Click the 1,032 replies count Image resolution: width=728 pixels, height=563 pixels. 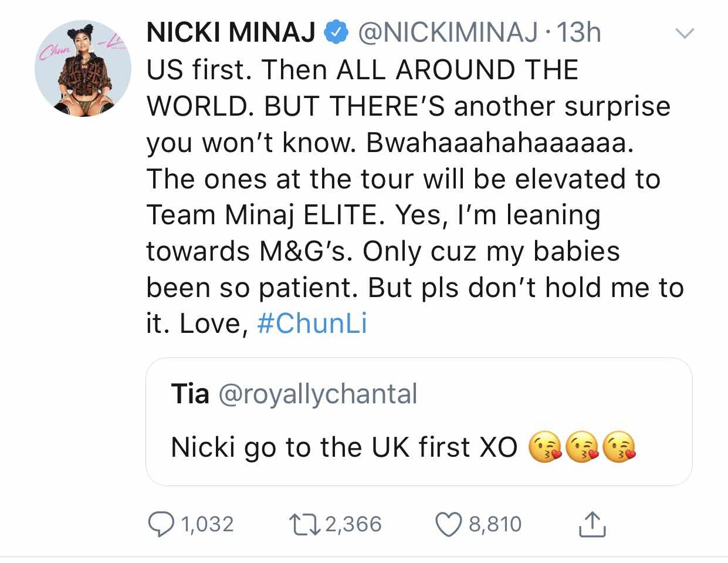[208, 524]
